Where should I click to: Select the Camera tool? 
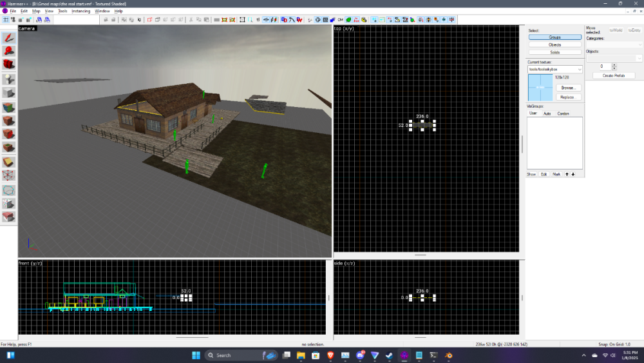pyautogui.click(x=8, y=64)
